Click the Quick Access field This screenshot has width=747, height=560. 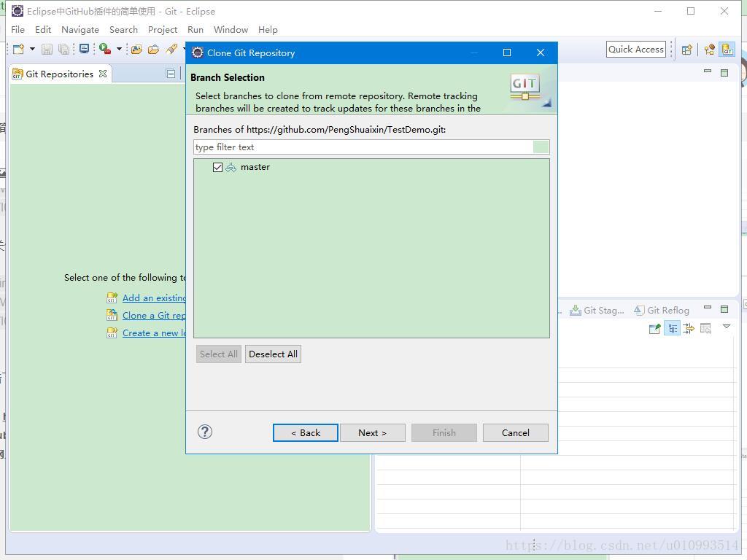tap(635, 49)
